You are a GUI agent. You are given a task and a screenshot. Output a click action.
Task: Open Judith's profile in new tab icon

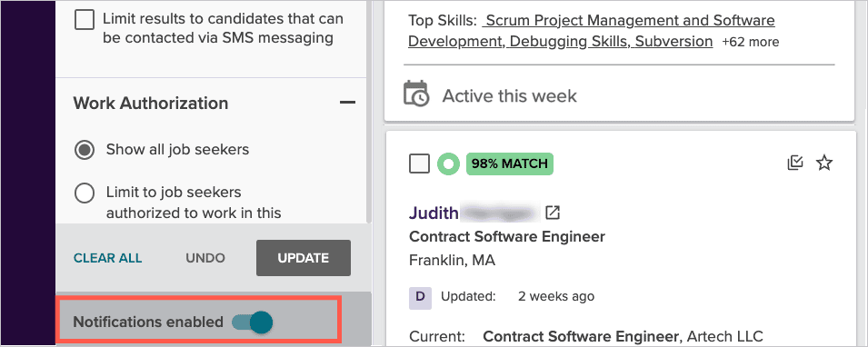(553, 213)
